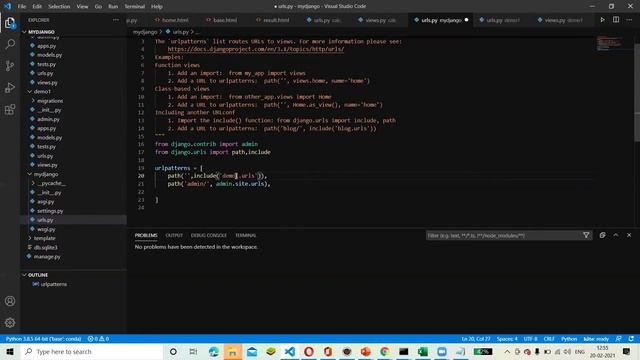640x360 pixels.
Task: Close the bottom panel
Action: tap(629, 235)
